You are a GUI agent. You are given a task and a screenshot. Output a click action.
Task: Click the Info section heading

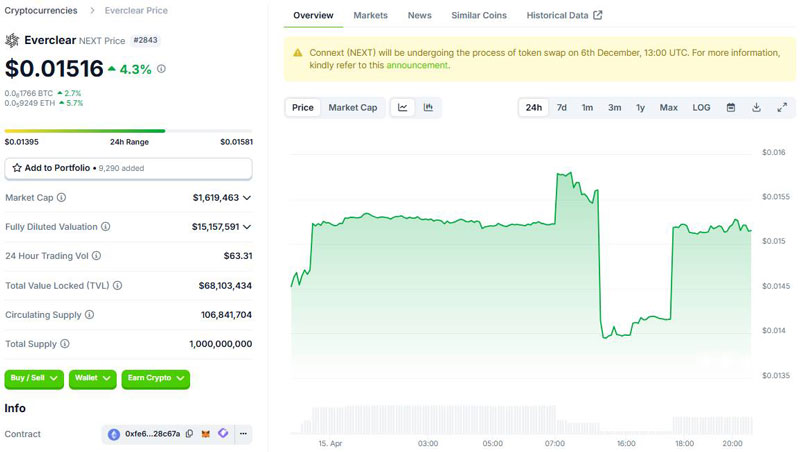pos(15,408)
